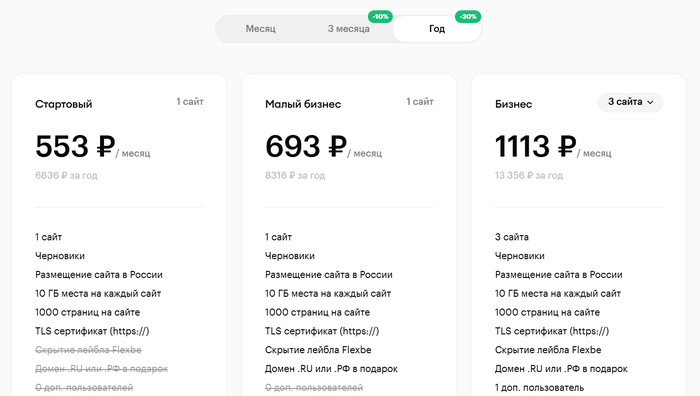This screenshot has height=396, width=700.
Task: Click Размещение сайта в России in Бизнес
Action: click(558, 275)
